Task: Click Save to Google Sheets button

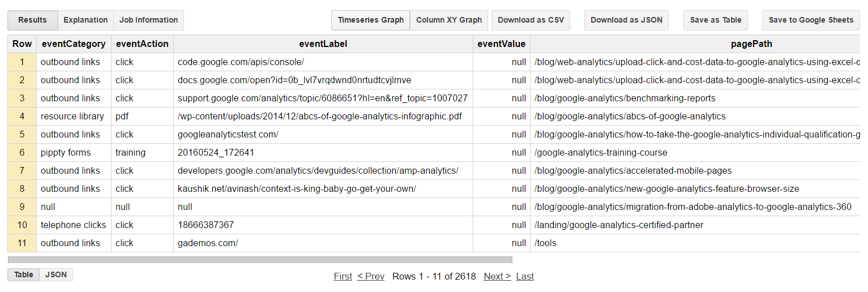Action: pyautogui.click(x=811, y=20)
